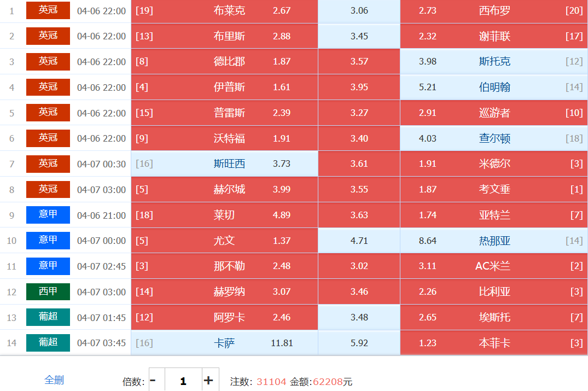Toggle draw odds 5.92 in match 14
588x391 pixels.
[359, 343]
